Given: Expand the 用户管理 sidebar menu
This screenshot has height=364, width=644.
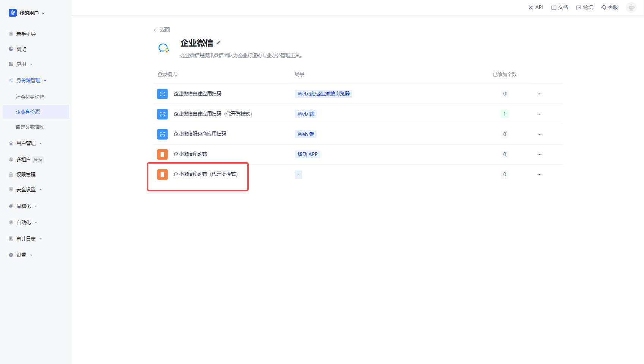Looking at the screenshot, I should pos(26,143).
